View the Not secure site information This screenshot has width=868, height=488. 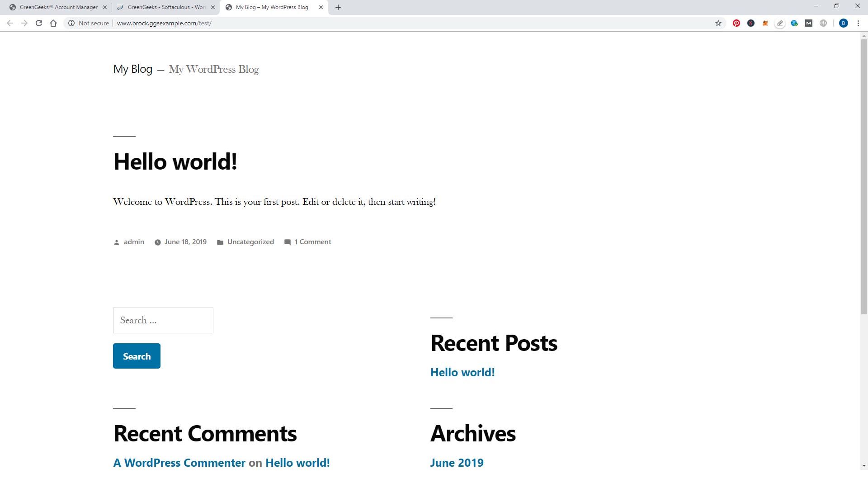[x=89, y=23]
